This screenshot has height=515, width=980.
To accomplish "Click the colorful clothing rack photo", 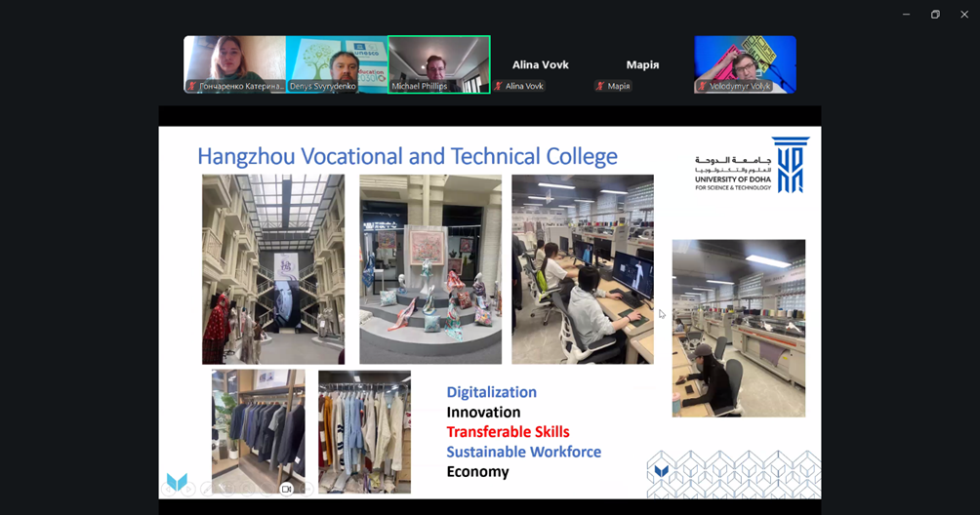I will 364,431.
